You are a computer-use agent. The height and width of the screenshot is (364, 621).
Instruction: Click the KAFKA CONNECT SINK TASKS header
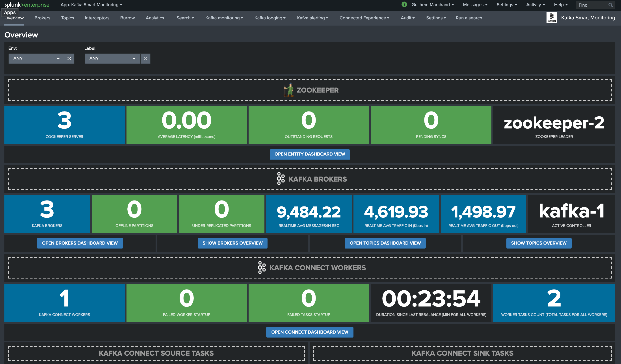pos(463,353)
